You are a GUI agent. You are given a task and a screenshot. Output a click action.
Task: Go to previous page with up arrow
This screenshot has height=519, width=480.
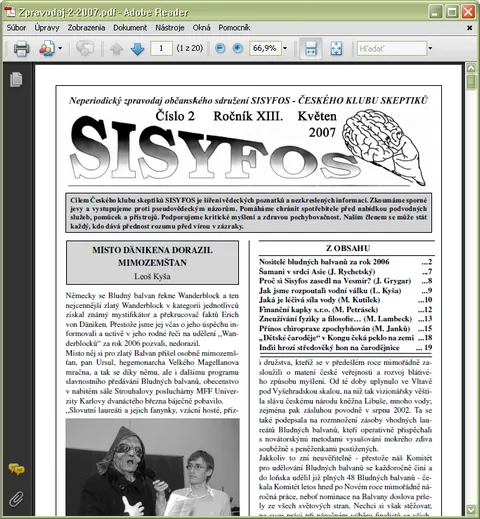[116, 49]
